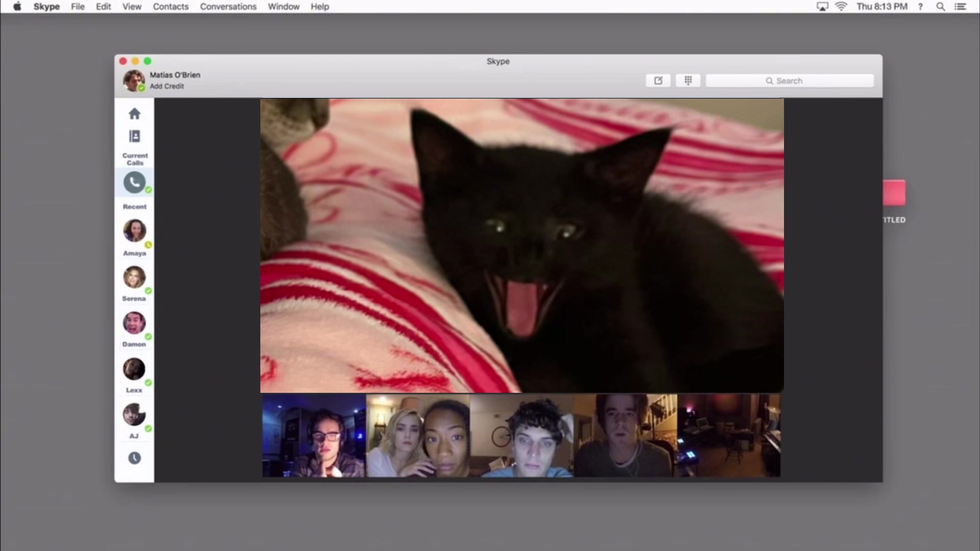The height and width of the screenshot is (551, 980).
Task: Click the AirPlay display icon in menu bar
Action: (x=822, y=7)
